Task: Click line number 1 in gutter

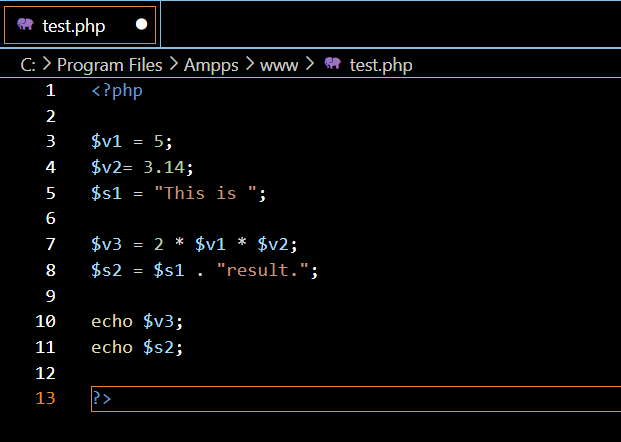Action: tap(50, 91)
